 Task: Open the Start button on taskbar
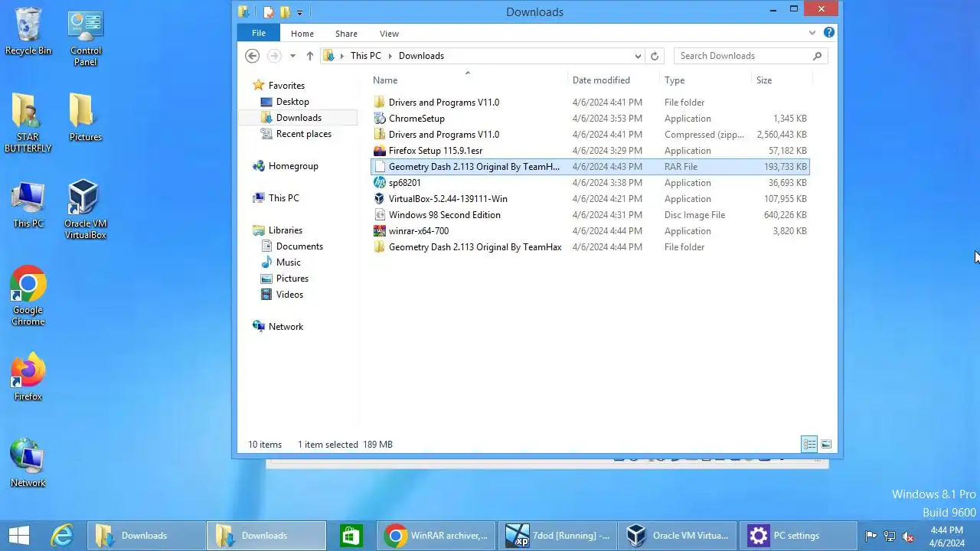[x=19, y=536]
